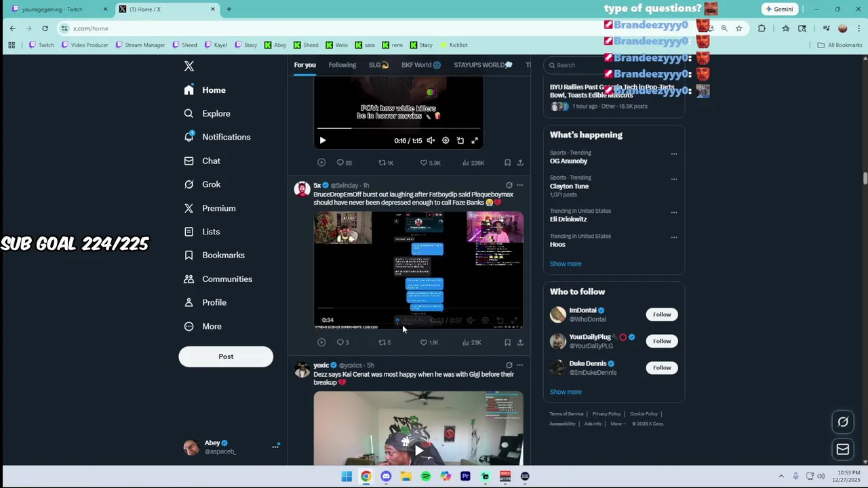This screenshot has width=868, height=488.
Task: Open Communities in the sidebar
Action: (x=218, y=279)
